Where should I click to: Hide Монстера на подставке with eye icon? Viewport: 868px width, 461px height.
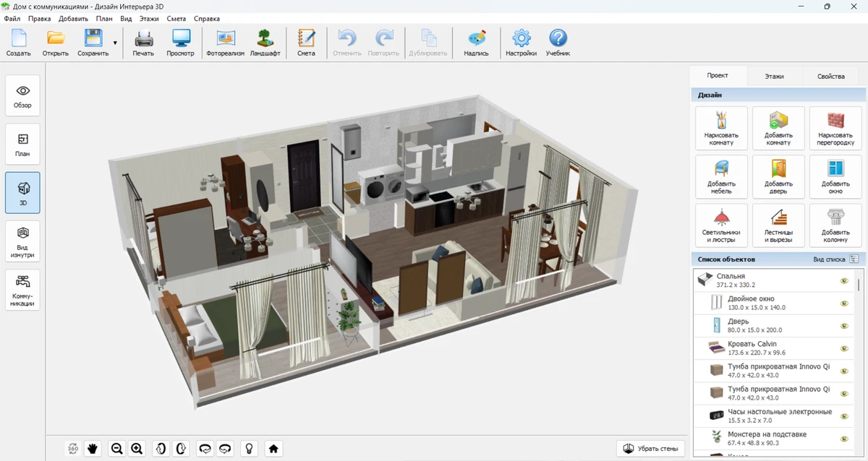(843, 439)
